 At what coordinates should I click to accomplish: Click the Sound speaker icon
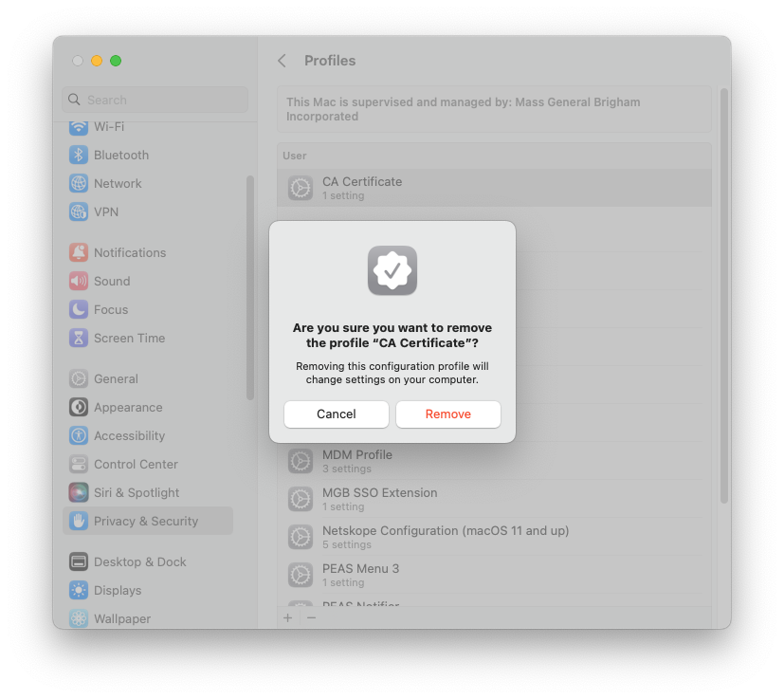click(x=79, y=281)
